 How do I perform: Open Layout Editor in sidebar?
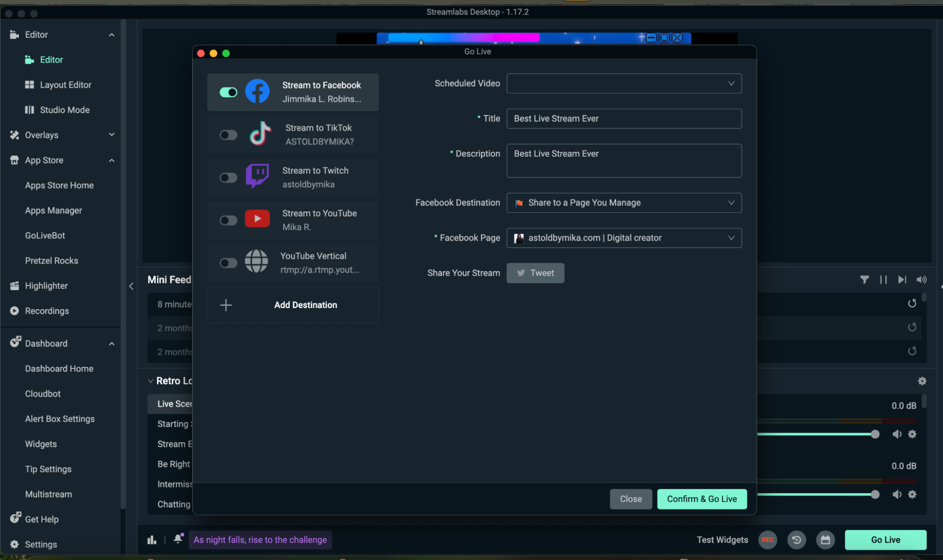coord(65,85)
